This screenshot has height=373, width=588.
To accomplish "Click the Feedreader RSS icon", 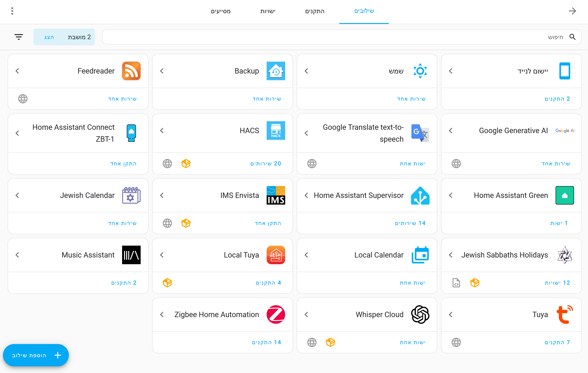I will pyautogui.click(x=131, y=71).
